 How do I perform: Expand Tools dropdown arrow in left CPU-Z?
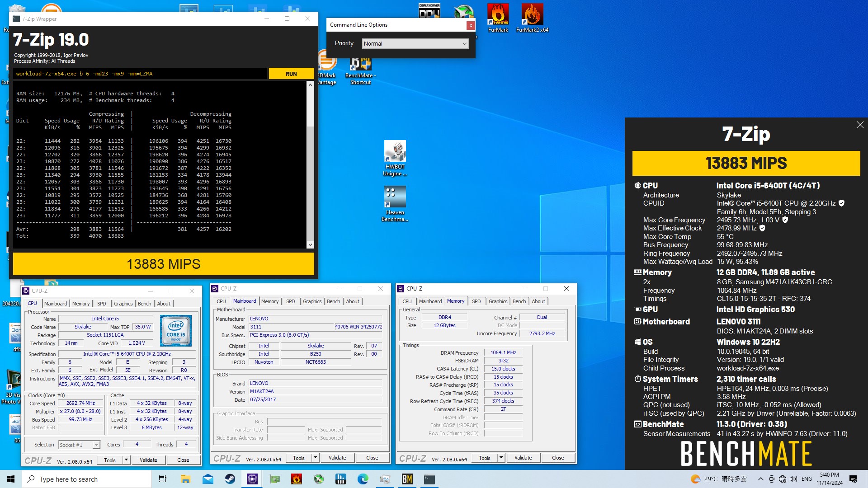pos(126,460)
